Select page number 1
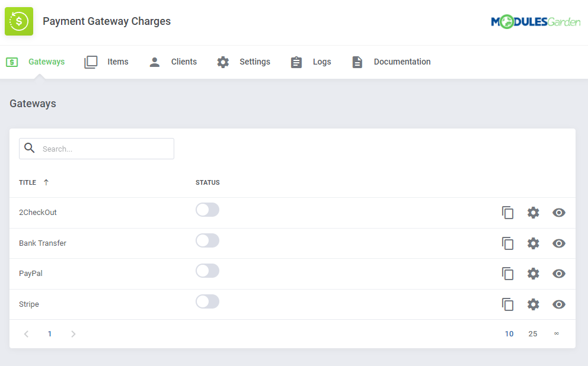This screenshot has height=366, width=588. click(50, 334)
